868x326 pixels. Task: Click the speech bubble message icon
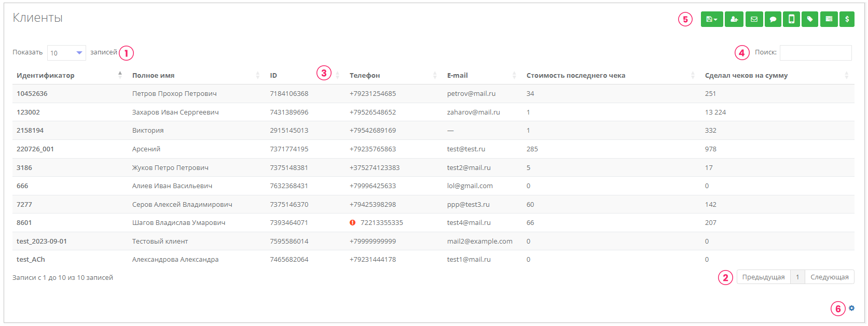pos(773,19)
